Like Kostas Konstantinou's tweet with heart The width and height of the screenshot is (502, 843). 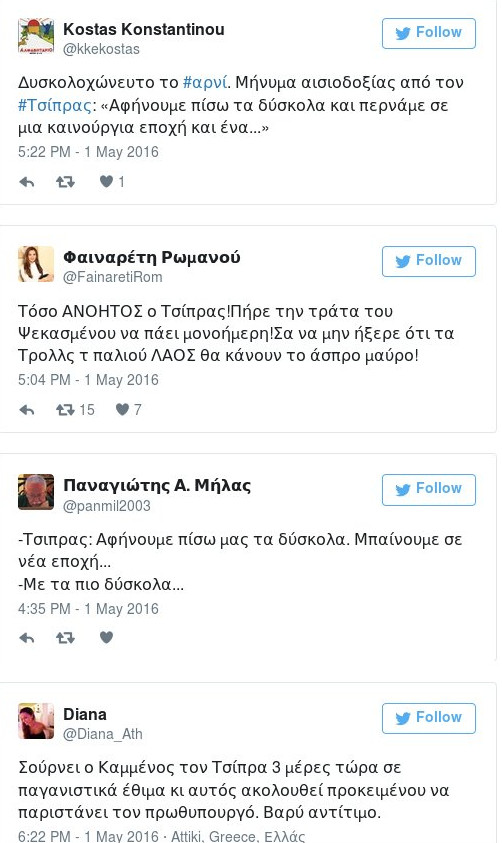106,182
